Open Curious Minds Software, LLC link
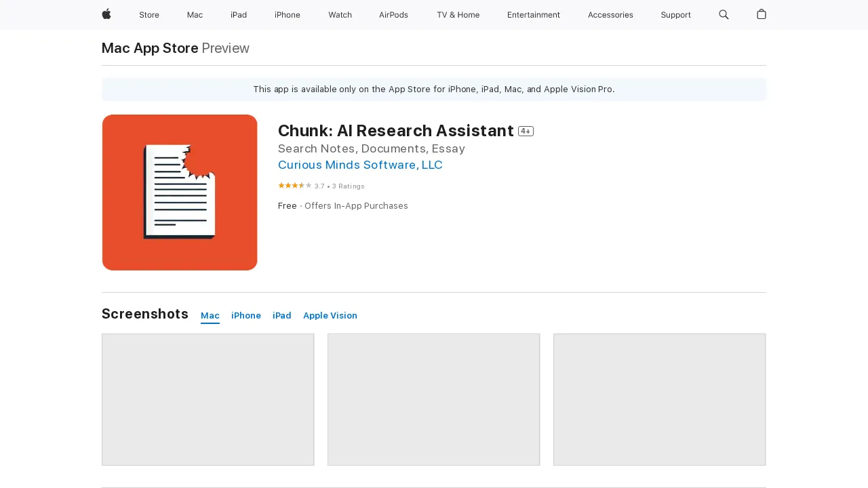868x488 pixels. tap(360, 165)
